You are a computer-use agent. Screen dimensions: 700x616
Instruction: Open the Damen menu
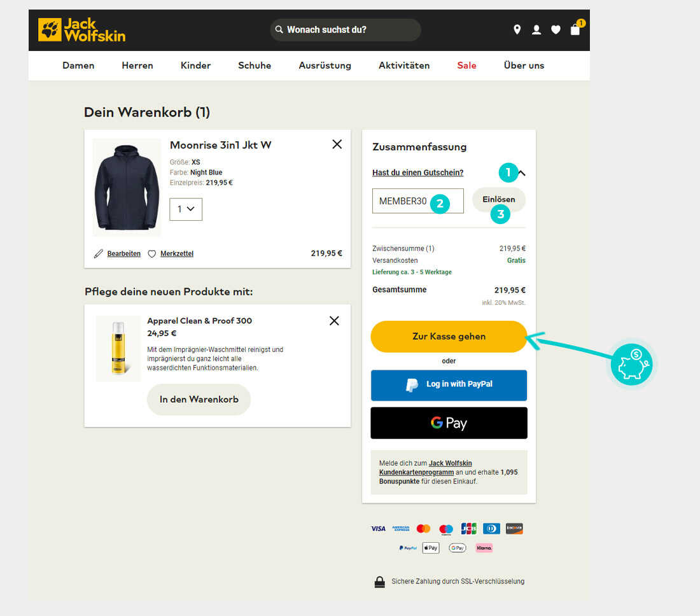[x=78, y=65]
